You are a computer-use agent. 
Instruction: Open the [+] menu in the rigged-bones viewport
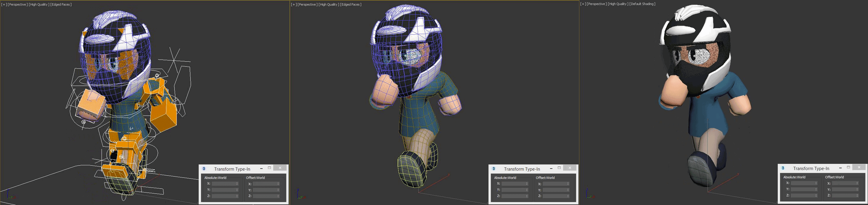(4, 4)
